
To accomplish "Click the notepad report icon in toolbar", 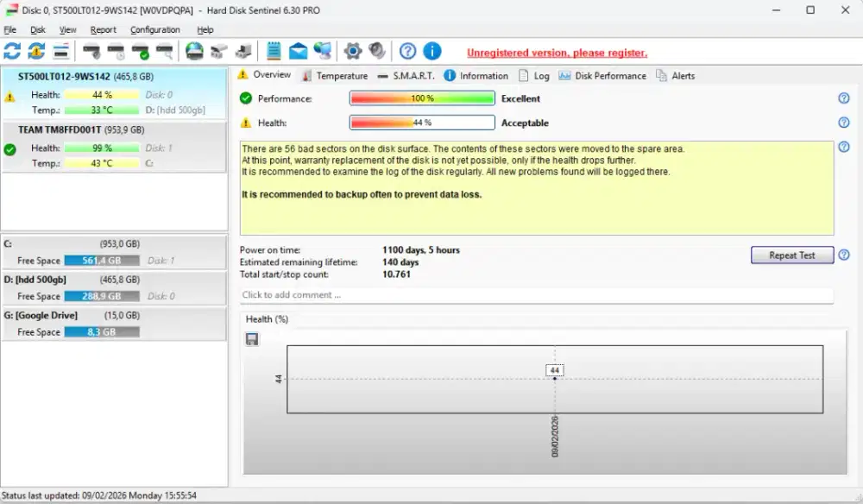I will tap(274, 52).
